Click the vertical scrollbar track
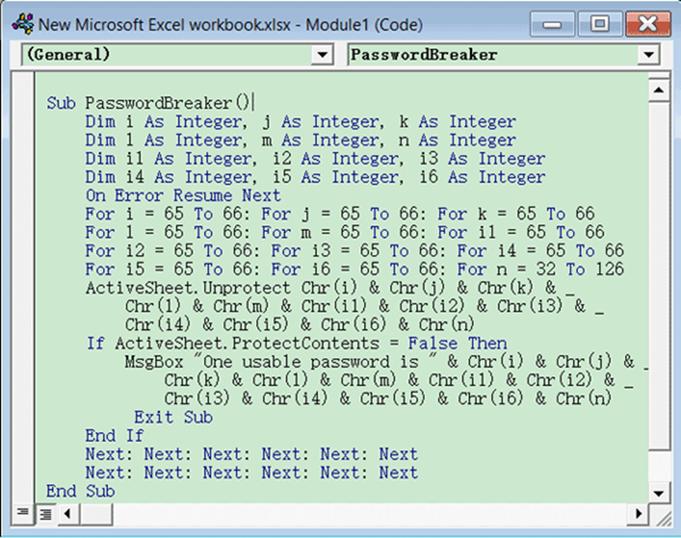Screen dimensions: 681x538 coord(657,300)
